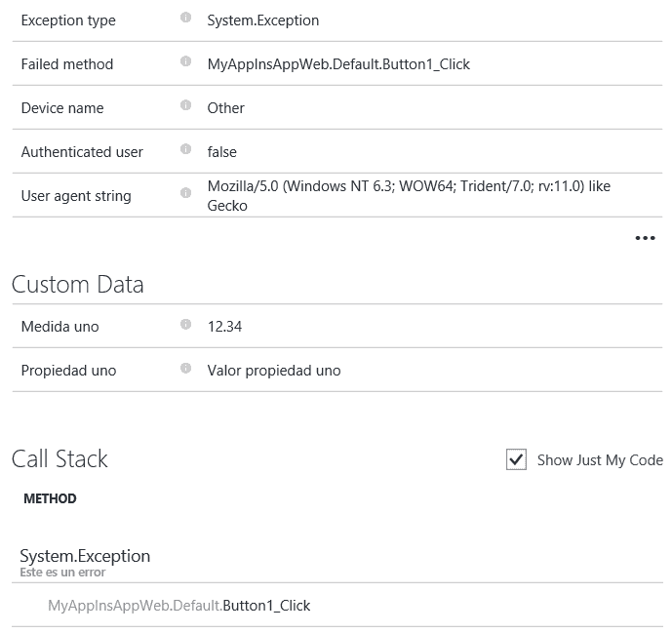The image size is (672, 633).
Task: Select the Mozilla/5.0 user agent string value
Action: (x=409, y=196)
